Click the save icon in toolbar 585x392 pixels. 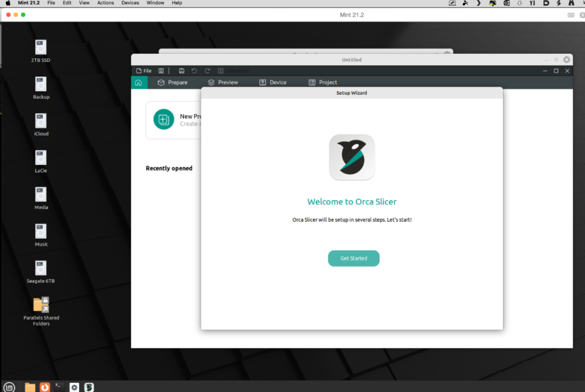(181, 71)
